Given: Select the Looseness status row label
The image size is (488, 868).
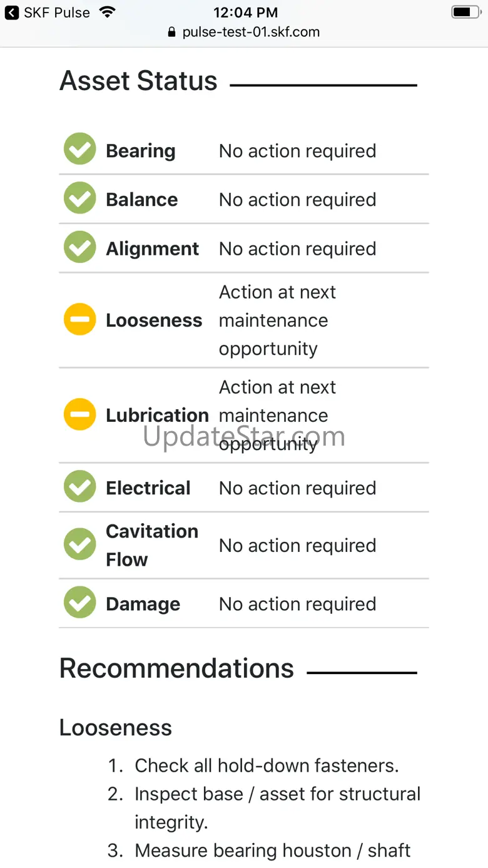Looking at the screenshot, I should [x=154, y=320].
